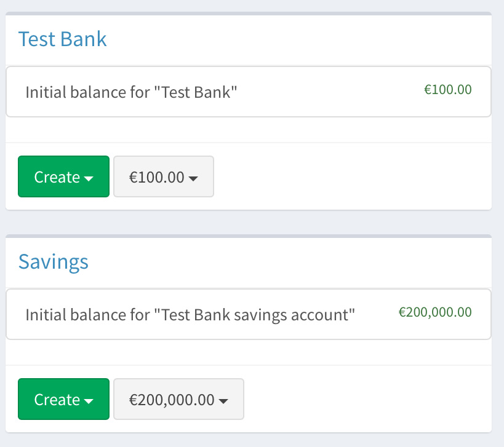Select the €200,000.00 amount in the transaction row
Viewport: 504px width, 447px height.
[435, 311]
